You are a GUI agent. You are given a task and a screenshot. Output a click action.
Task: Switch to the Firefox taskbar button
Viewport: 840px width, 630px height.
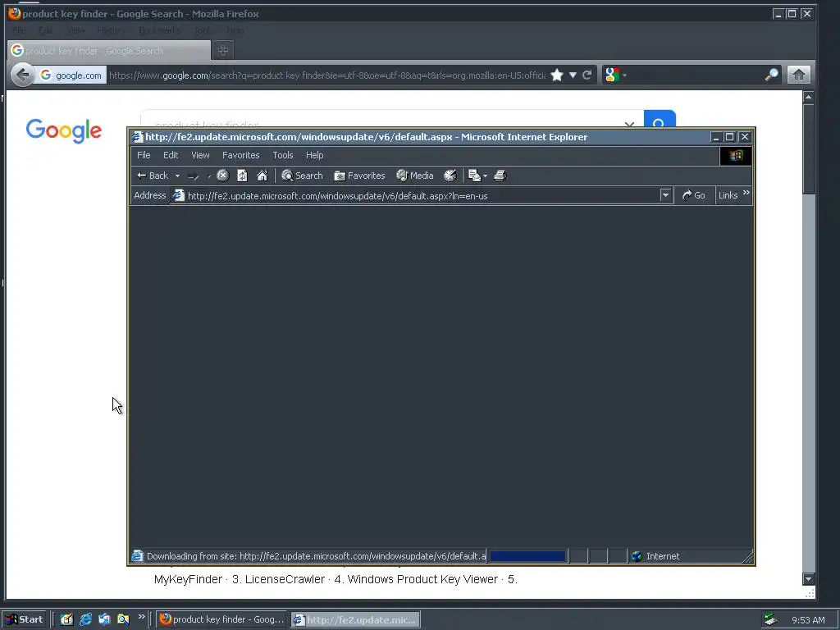point(221,619)
